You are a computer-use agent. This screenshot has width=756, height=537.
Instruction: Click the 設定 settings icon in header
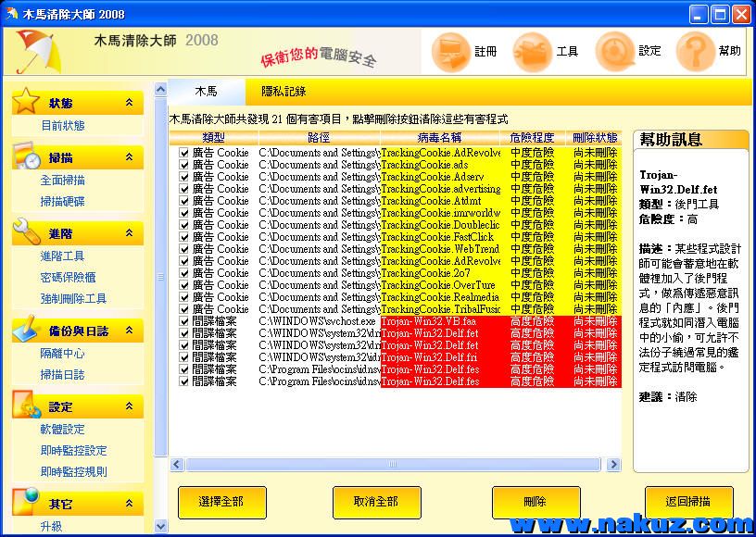[x=615, y=52]
